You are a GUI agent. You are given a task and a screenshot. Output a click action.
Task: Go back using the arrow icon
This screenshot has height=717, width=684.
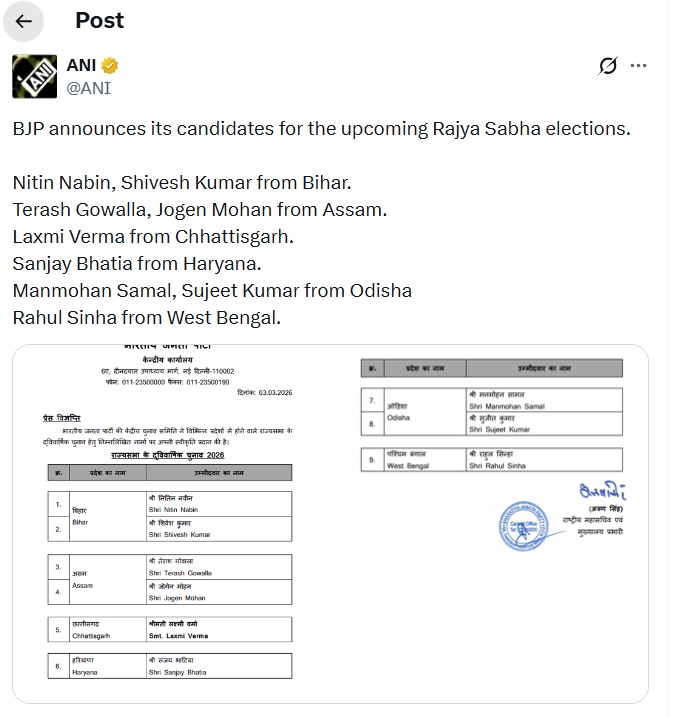(x=24, y=21)
